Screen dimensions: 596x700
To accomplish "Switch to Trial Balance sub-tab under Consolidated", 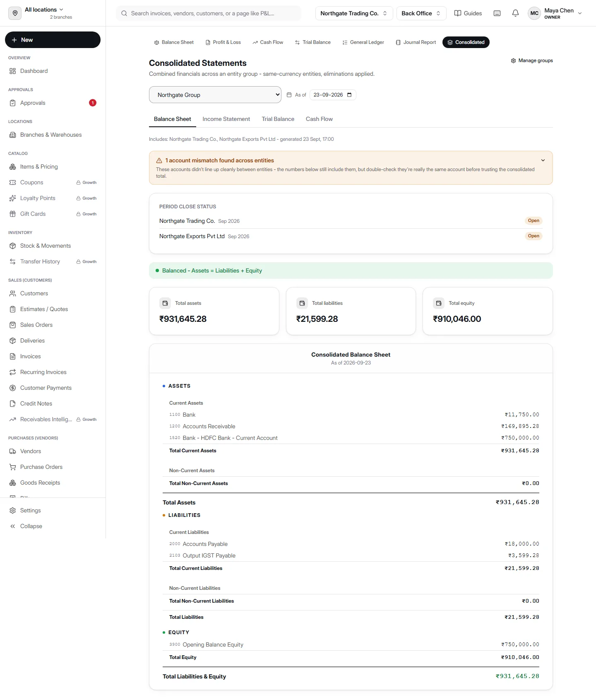I will click(278, 119).
